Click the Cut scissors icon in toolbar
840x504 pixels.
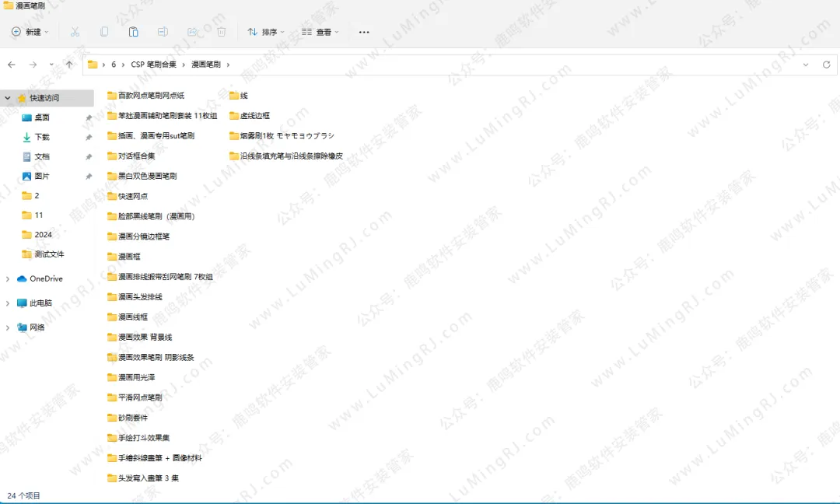coord(75,32)
